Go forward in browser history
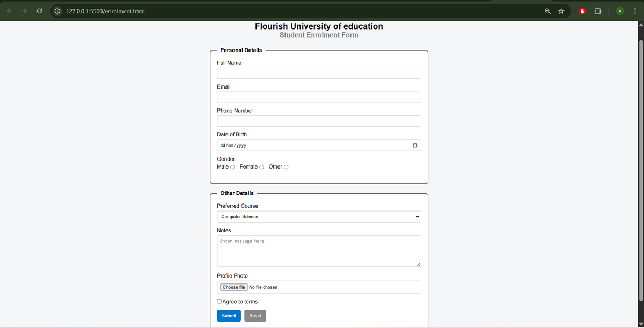 (24, 11)
